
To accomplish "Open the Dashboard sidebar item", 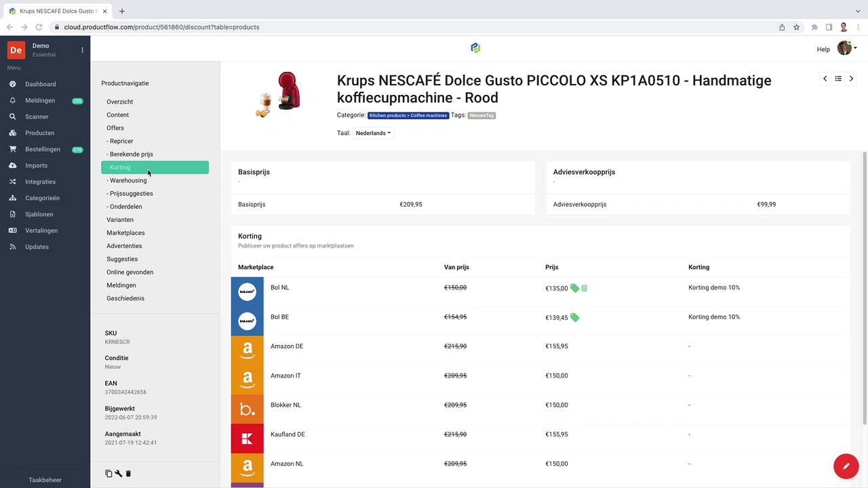I will tap(41, 84).
